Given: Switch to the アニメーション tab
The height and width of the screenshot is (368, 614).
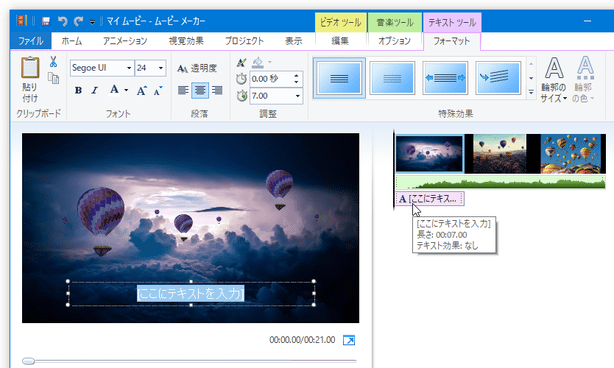Looking at the screenshot, I should tap(125, 41).
